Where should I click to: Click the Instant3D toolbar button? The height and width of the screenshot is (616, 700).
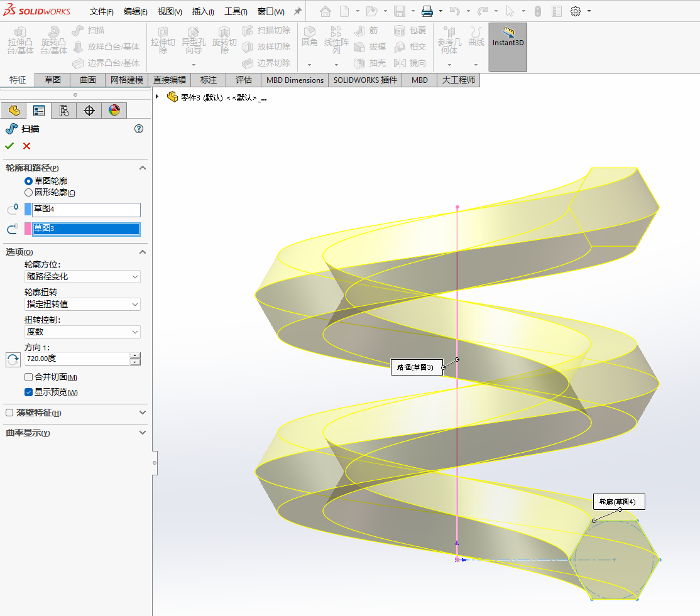coord(508,37)
